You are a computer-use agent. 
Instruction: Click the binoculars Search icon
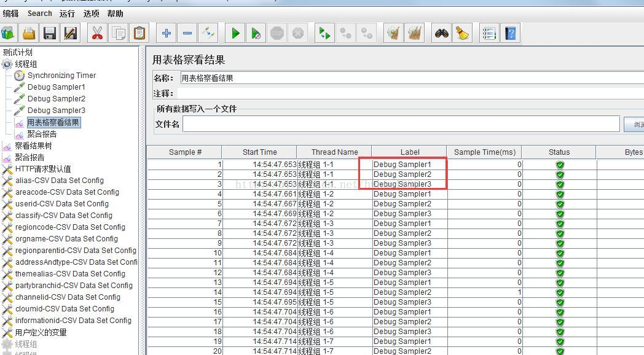point(441,33)
